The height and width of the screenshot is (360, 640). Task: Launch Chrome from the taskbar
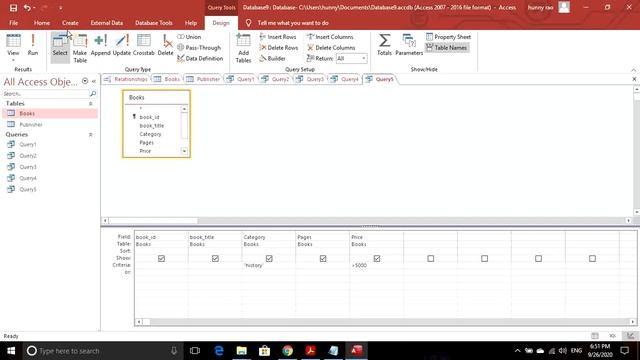coord(287,351)
